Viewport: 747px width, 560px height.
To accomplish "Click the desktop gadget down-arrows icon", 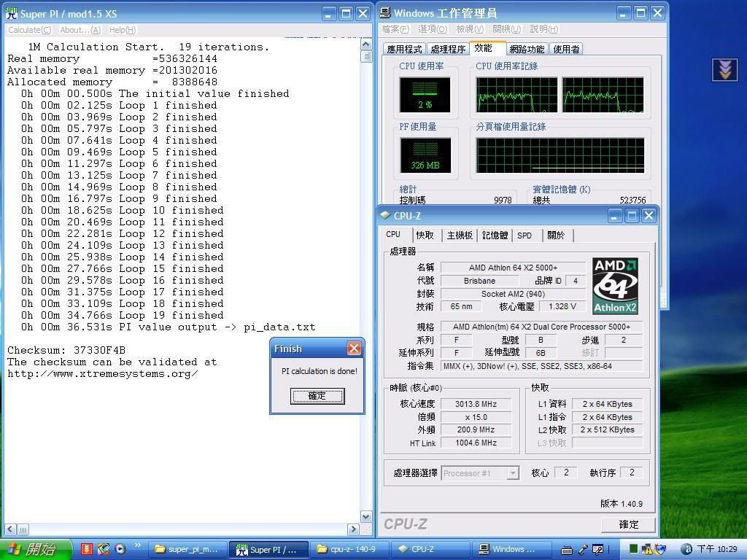I will pyautogui.click(x=724, y=70).
